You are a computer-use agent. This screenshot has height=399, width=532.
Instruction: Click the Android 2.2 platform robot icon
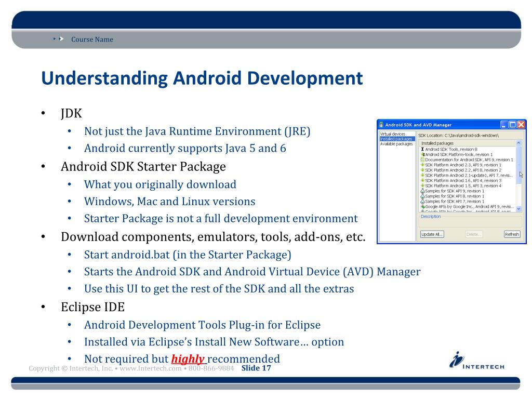pos(423,170)
